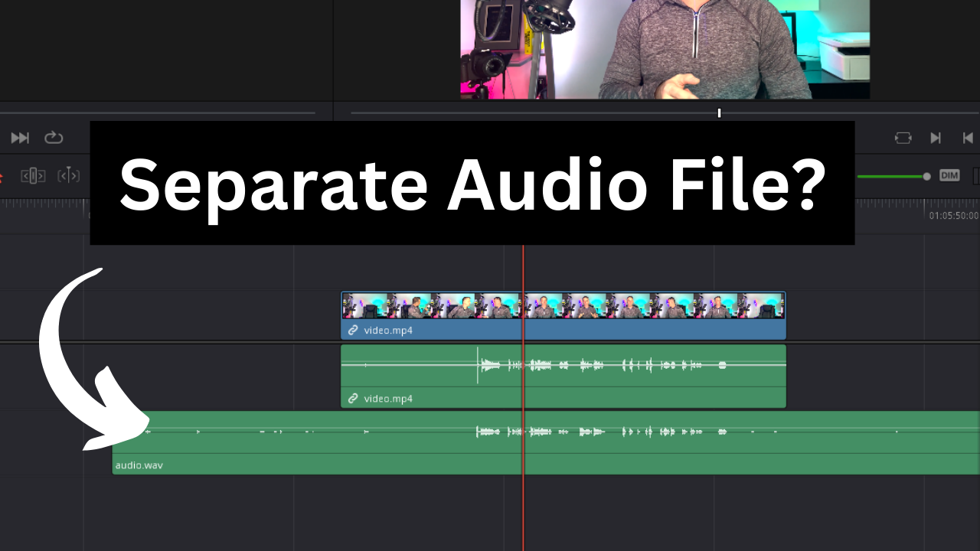Go to next edit point
The height and width of the screenshot is (551, 980).
click(x=936, y=138)
